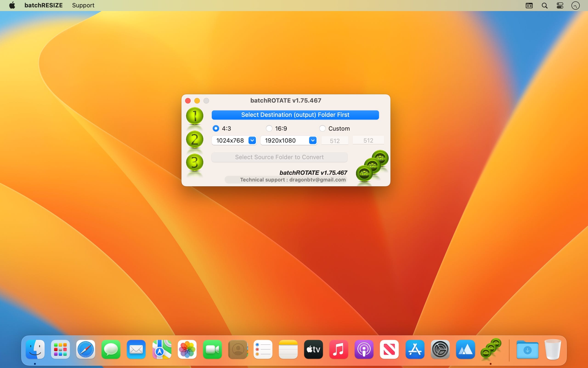Viewport: 588px width, 368px height.
Task: Select the 4:3 aspect ratio radio button
Action: (x=215, y=128)
